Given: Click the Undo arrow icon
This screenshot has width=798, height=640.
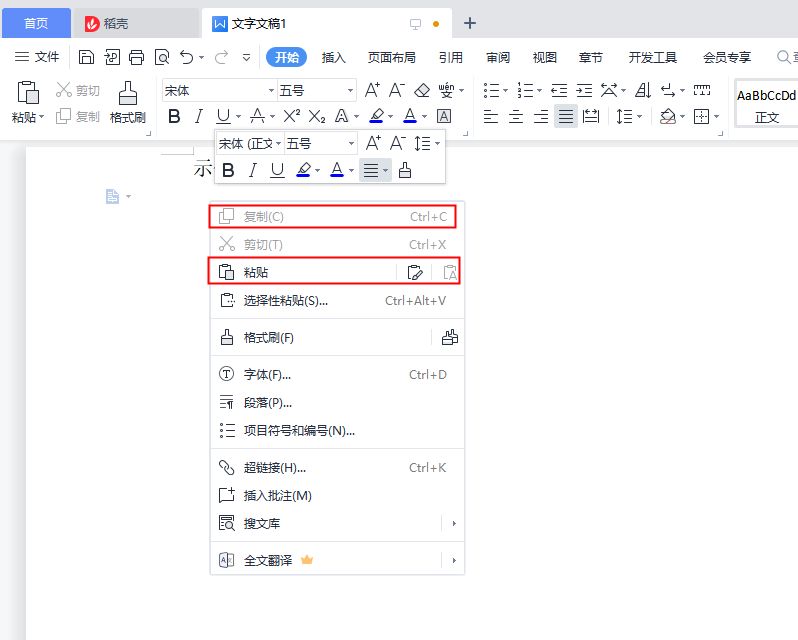Looking at the screenshot, I should click(x=187, y=57).
